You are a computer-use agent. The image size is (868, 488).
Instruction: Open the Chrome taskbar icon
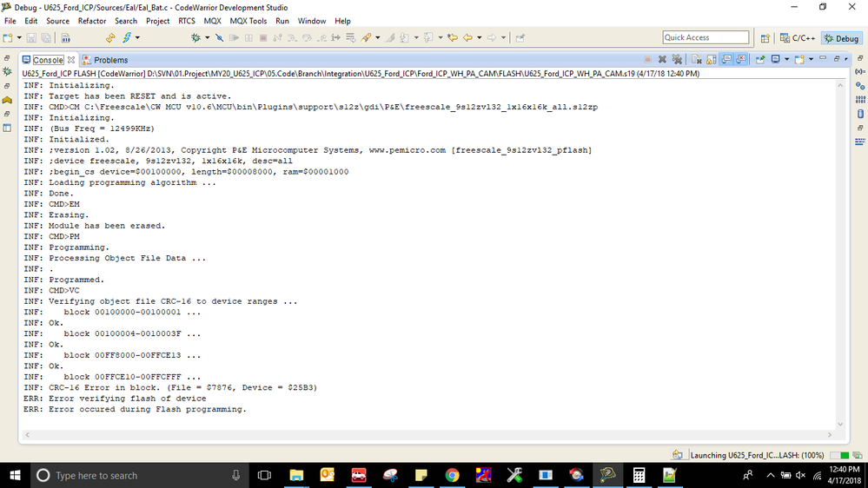[x=453, y=475]
